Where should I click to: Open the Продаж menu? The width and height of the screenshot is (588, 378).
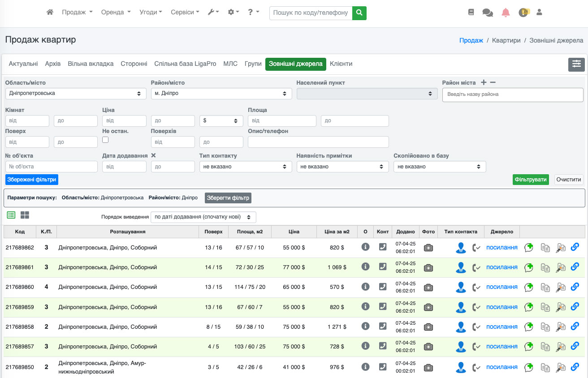pyautogui.click(x=77, y=13)
